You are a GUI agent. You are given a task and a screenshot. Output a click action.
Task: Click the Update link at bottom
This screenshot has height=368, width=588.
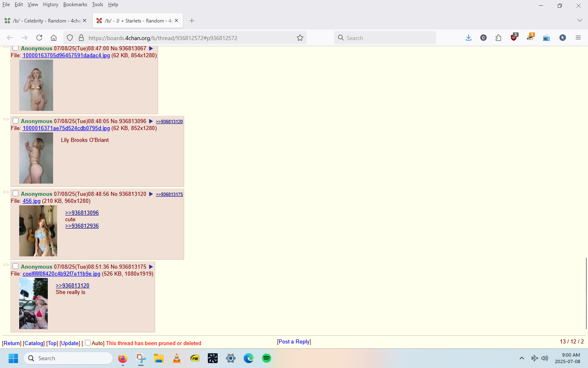tap(70, 343)
